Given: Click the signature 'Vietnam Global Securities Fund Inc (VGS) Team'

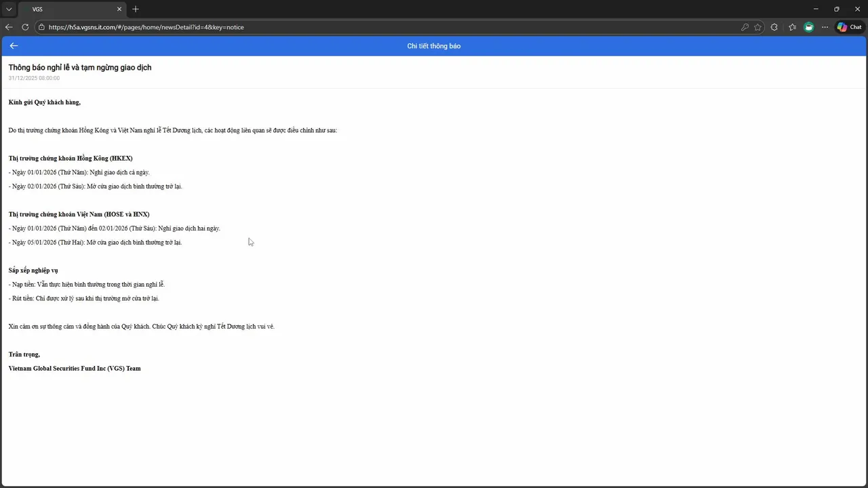Looking at the screenshot, I should (x=75, y=369).
